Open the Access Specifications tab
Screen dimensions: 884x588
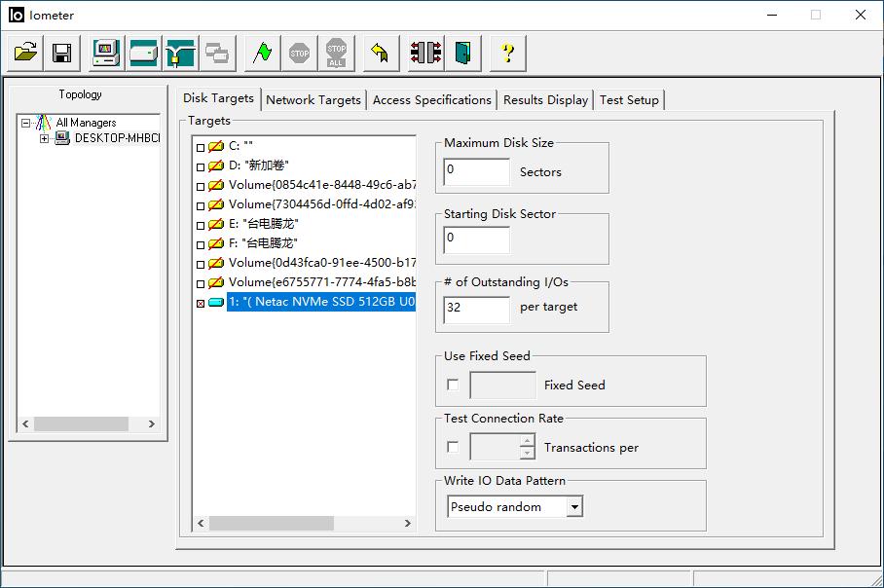(432, 100)
